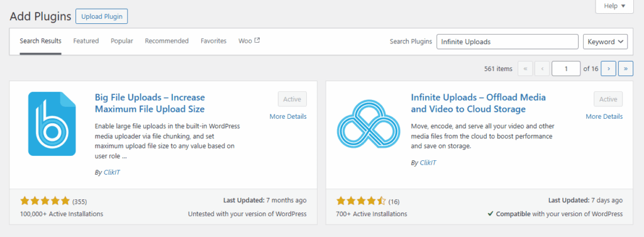
Task: Open More Details for Big File Uploads
Action: [x=288, y=117]
